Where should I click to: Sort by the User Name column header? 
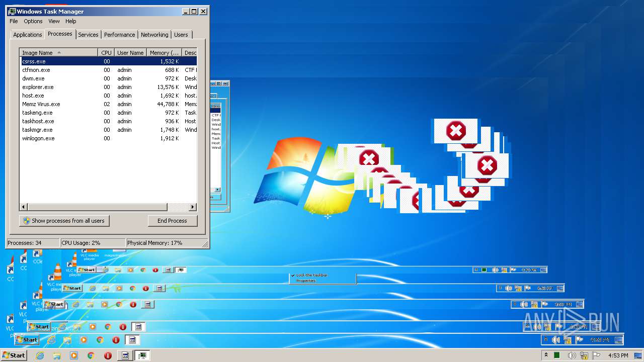(x=130, y=52)
